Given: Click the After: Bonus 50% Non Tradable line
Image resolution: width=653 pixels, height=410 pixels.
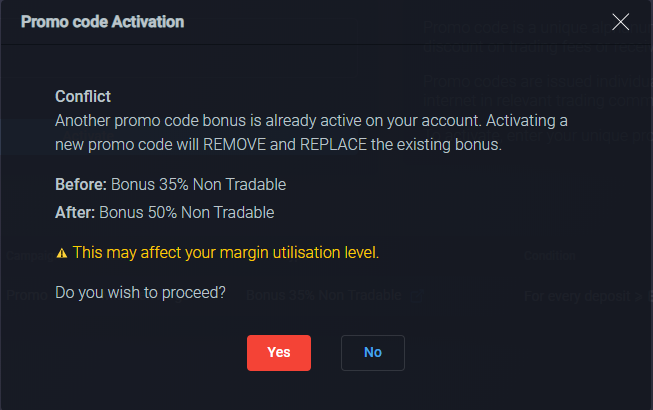Looking at the screenshot, I should [164, 212].
